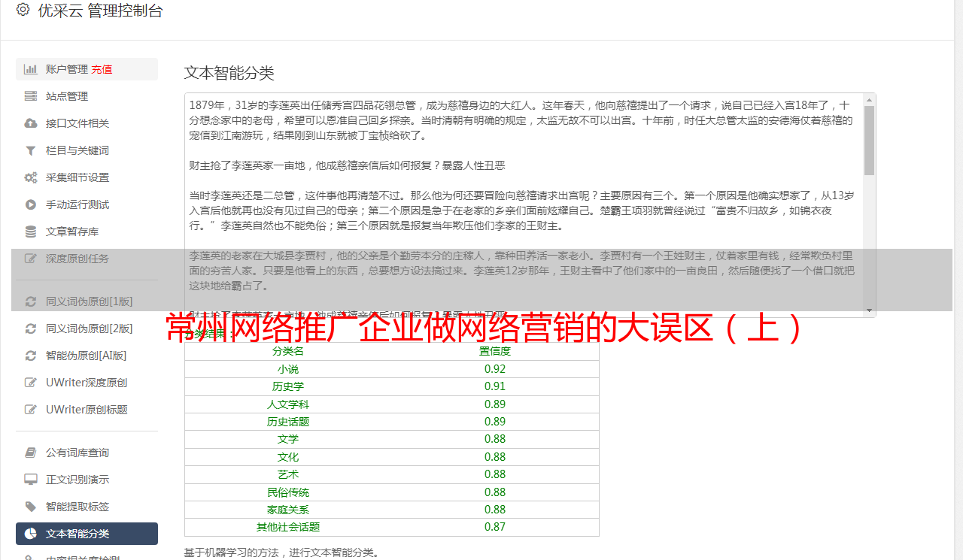Click the 文学 category cell
The width and height of the screenshot is (963, 560).
coord(288,439)
